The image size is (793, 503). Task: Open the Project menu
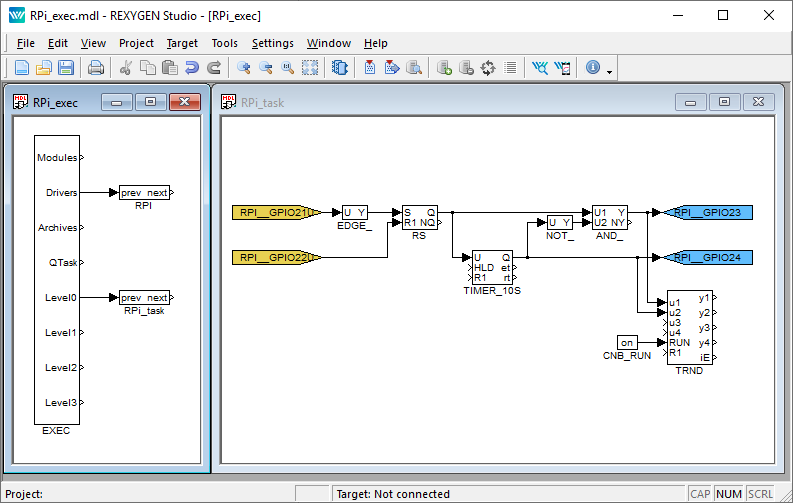pyautogui.click(x=136, y=43)
